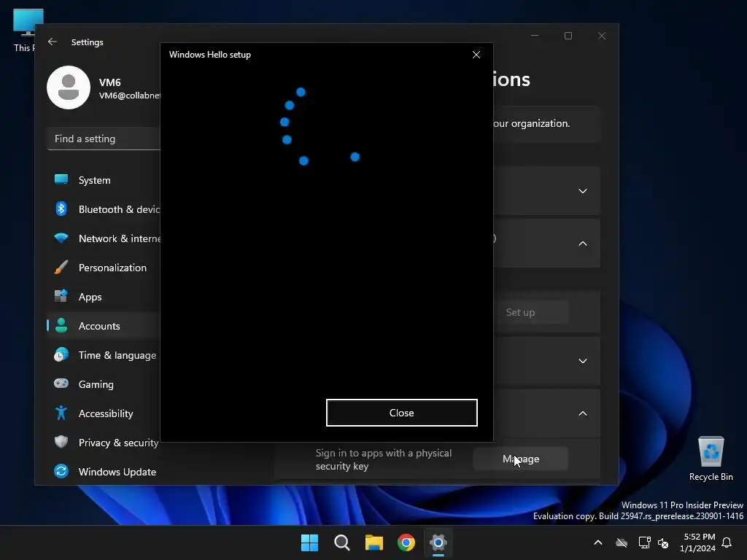Click the Accounts person icon
This screenshot has width=747, height=560.
pos(61,325)
